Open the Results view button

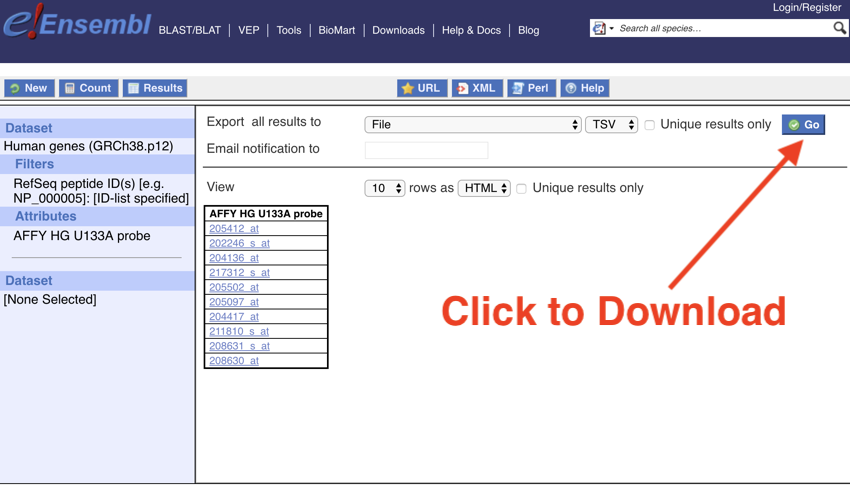[155, 88]
